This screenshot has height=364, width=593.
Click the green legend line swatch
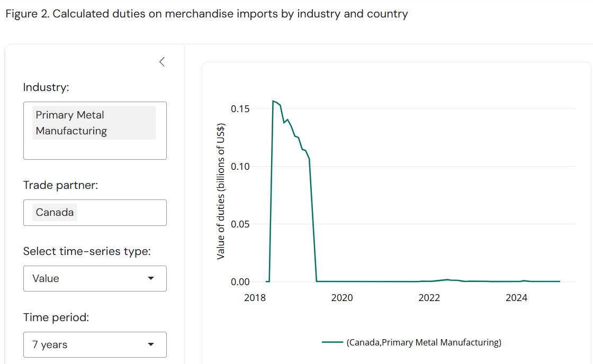point(332,342)
